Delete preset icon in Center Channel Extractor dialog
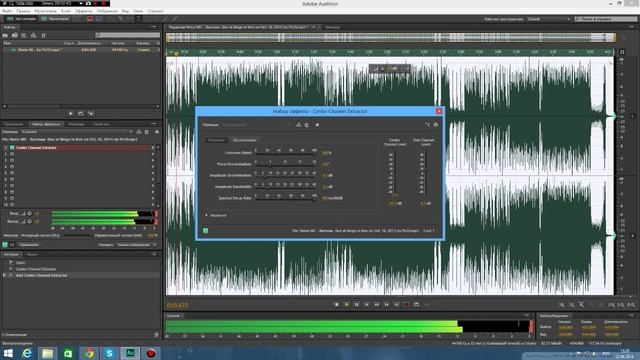This screenshot has height=360, width=640. point(307,125)
